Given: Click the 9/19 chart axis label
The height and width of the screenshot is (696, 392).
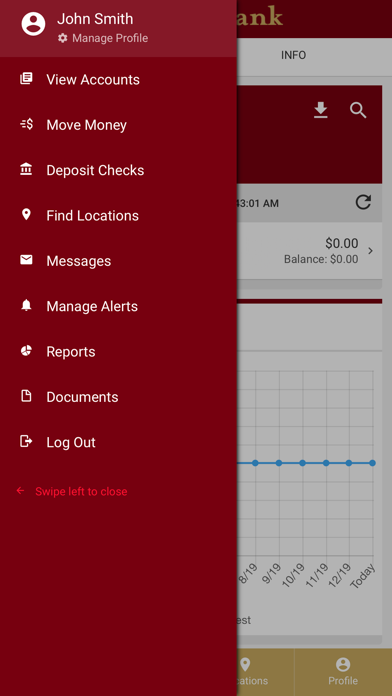Looking at the screenshot, I should 272,574.
